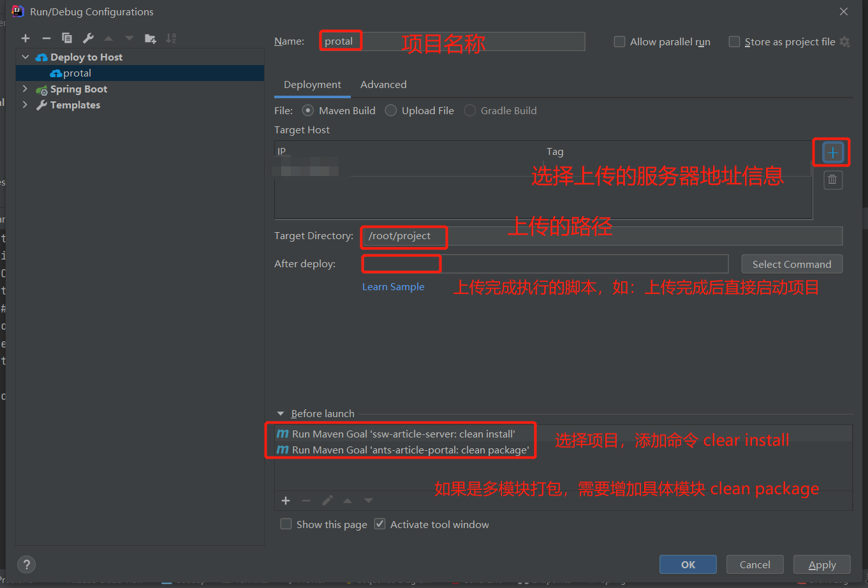The image size is (868, 588).
Task: Sort configurations alphabetically
Action: pyautogui.click(x=171, y=38)
